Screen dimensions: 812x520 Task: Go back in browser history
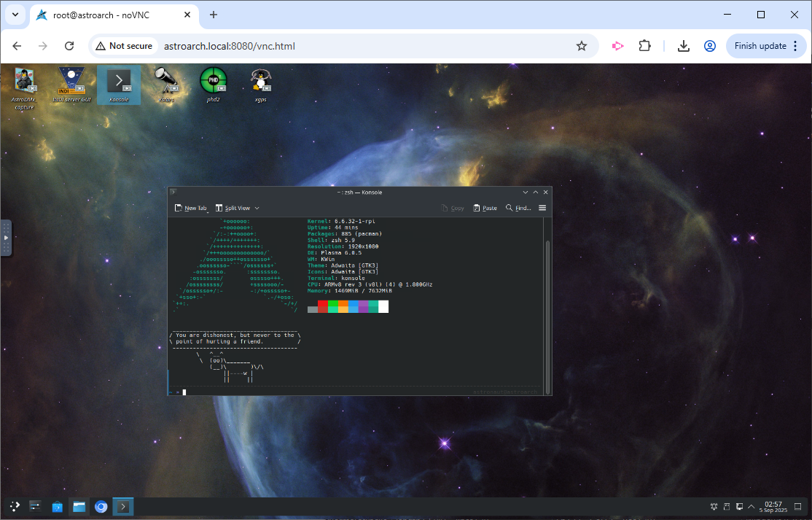(x=17, y=46)
